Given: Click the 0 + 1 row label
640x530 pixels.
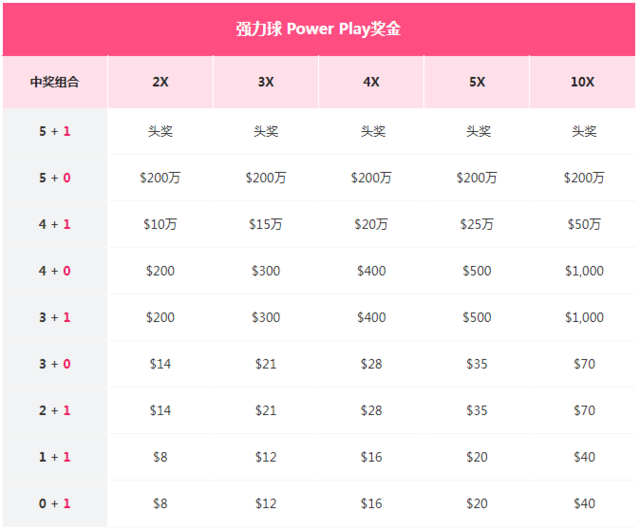Looking at the screenshot, I should (55, 504).
